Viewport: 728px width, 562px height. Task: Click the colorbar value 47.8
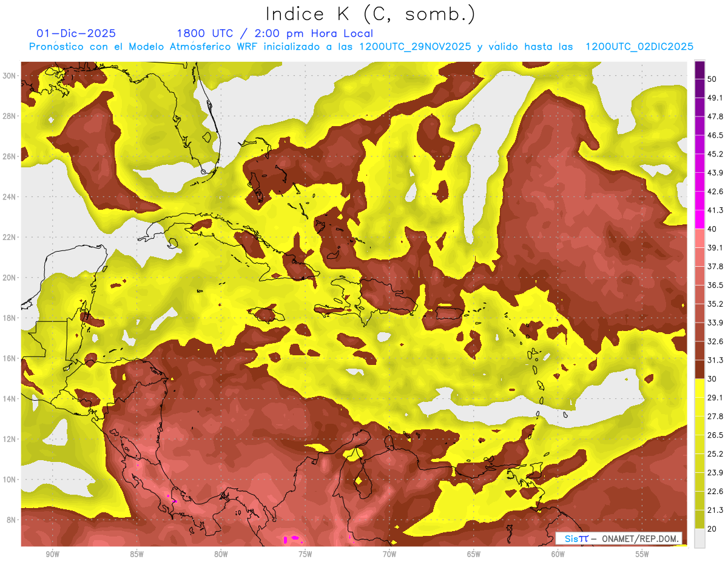pyautogui.click(x=715, y=116)
